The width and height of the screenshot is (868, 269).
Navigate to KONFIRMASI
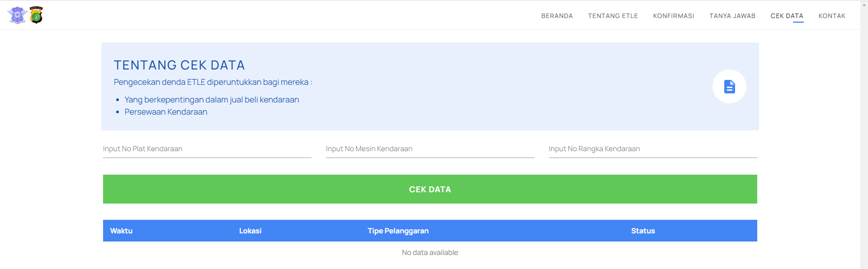[x=673, y=16]
